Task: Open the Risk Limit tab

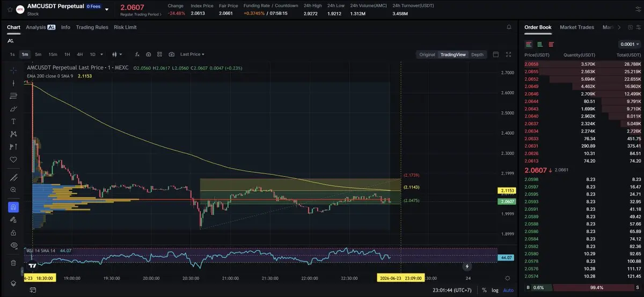Action: click(125, 27)
